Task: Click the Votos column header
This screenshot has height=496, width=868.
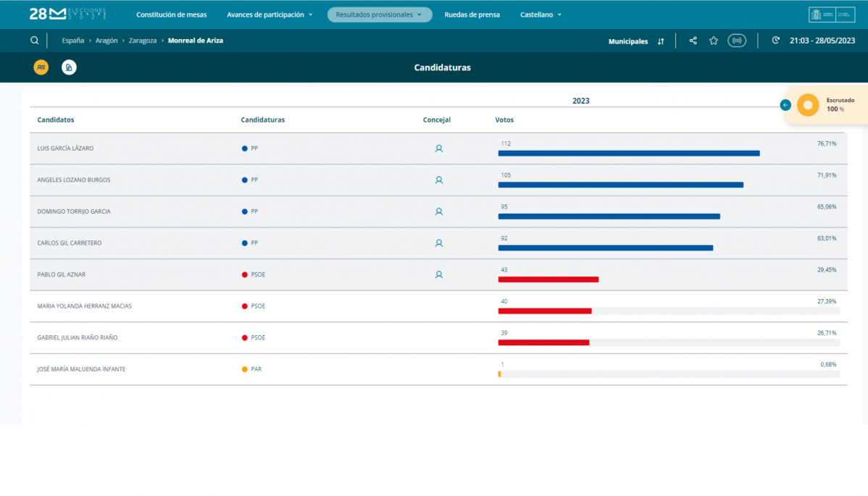Action: point(504,119)
